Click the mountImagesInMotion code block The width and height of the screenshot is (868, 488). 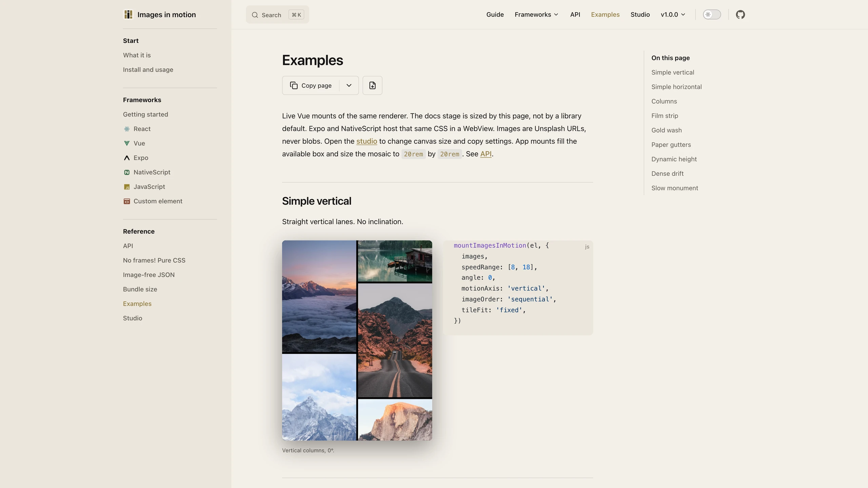518,288
